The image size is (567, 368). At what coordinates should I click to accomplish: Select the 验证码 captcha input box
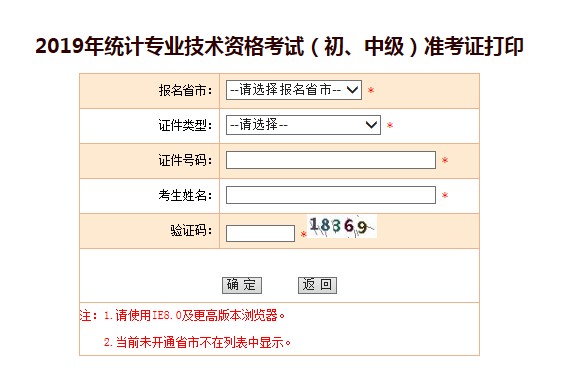click(x=260, y=233)
